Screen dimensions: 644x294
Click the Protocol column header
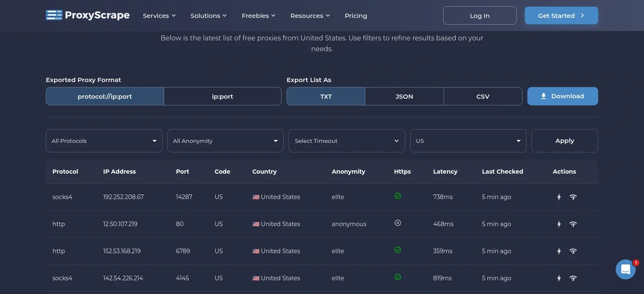(x=65, y=172)
